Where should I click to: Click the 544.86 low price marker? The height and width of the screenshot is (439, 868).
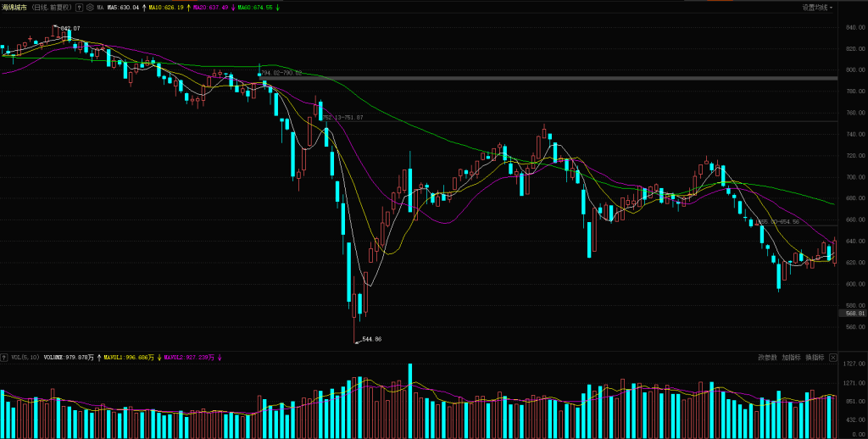(371, 339)
